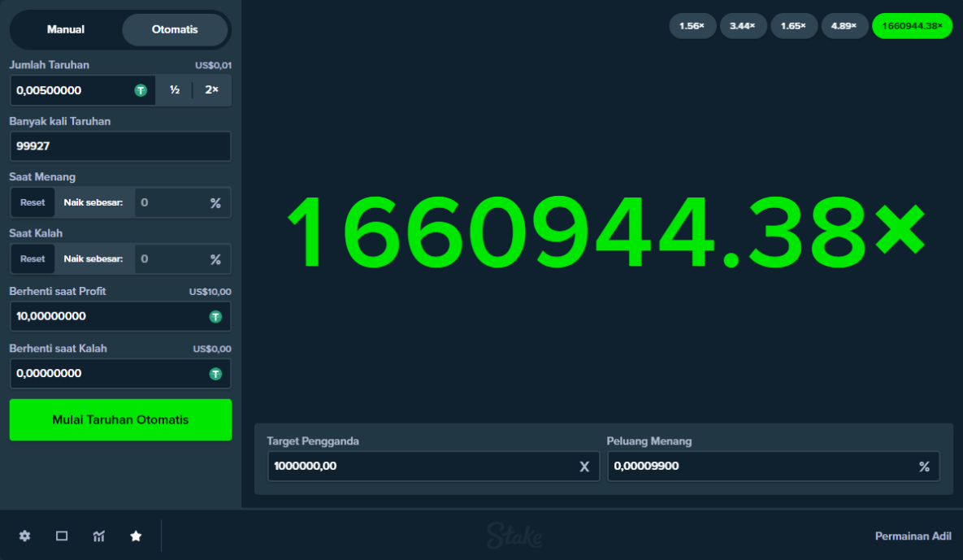Select Naik sebesar option under Saat Kalah
Viewport: 963px width, 560px height.
[93, 259]
